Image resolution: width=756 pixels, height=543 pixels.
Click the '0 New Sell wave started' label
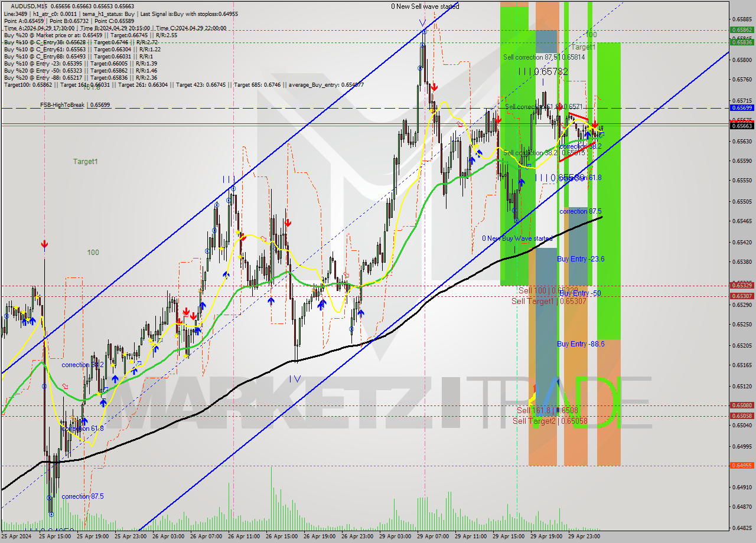pyautogui.click(x=425, y=6)
